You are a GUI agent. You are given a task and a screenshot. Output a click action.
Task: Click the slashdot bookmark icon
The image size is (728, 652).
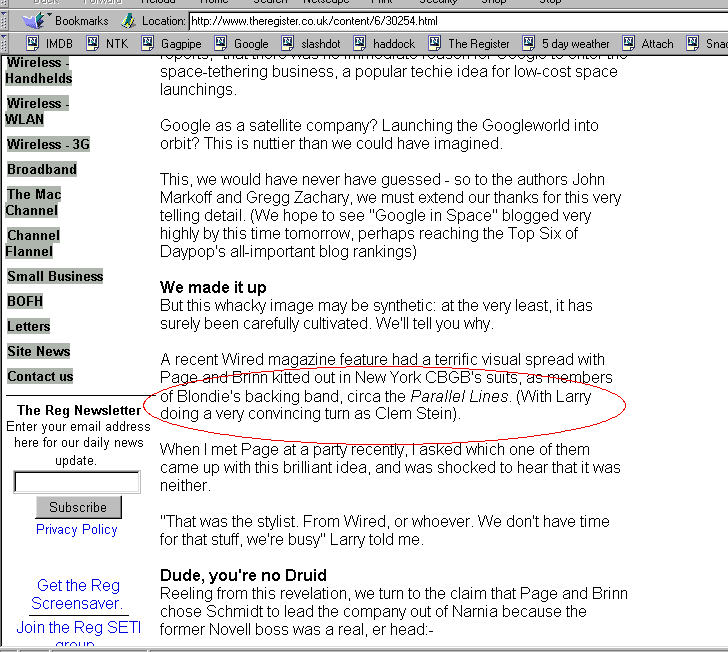coord(288,43)
